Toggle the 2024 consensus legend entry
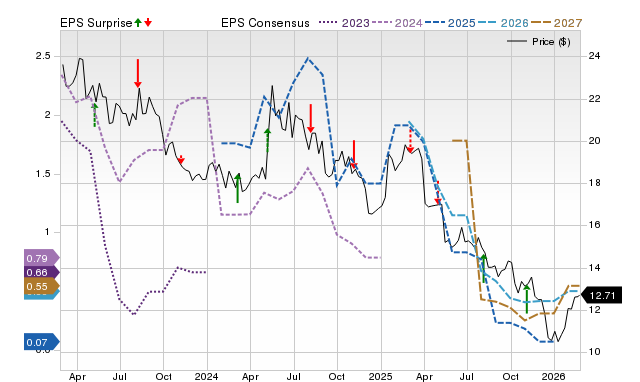This screenshot has width=640, height=382. pyautogui.click(x=397, y=23)
